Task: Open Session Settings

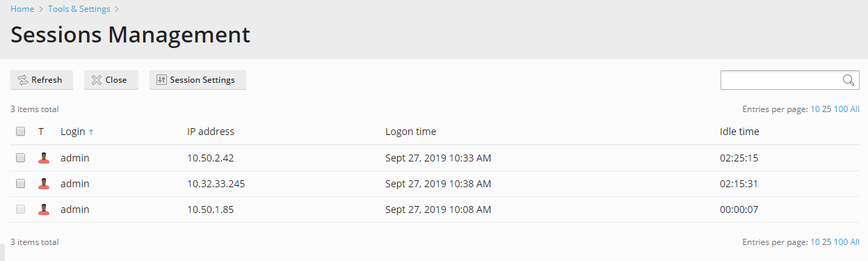Action: [198, 80]
